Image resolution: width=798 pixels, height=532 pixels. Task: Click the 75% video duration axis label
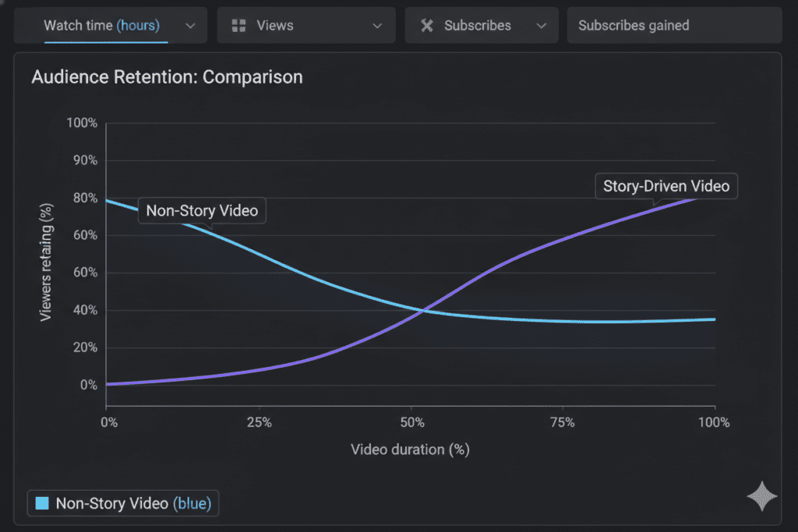coord(562,423)
